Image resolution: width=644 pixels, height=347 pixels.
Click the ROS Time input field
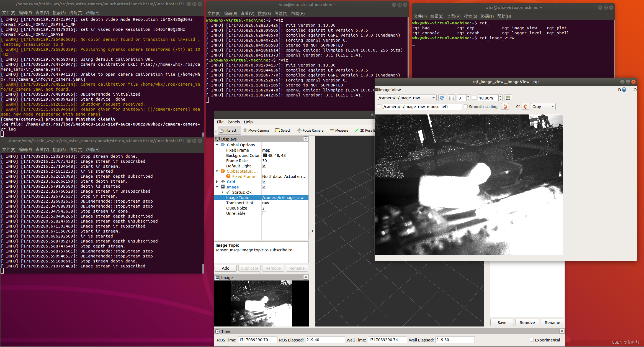pyautogui.click(x=257, y=340)
